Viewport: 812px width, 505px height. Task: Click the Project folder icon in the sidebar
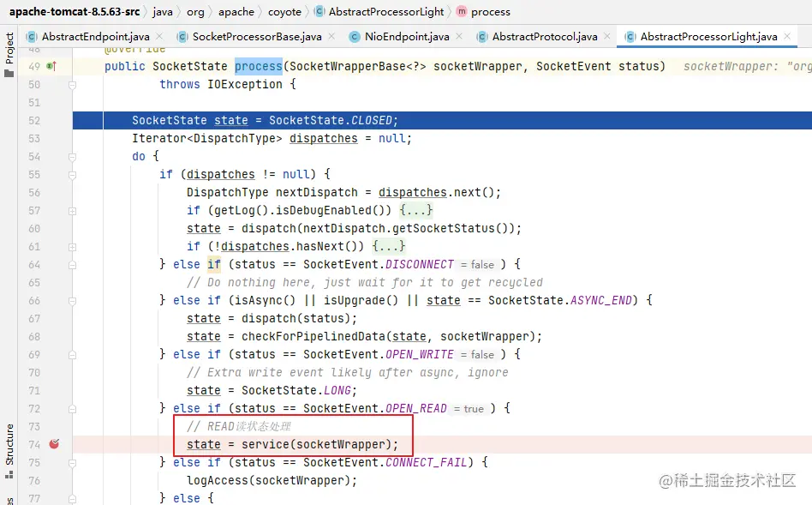9,73
